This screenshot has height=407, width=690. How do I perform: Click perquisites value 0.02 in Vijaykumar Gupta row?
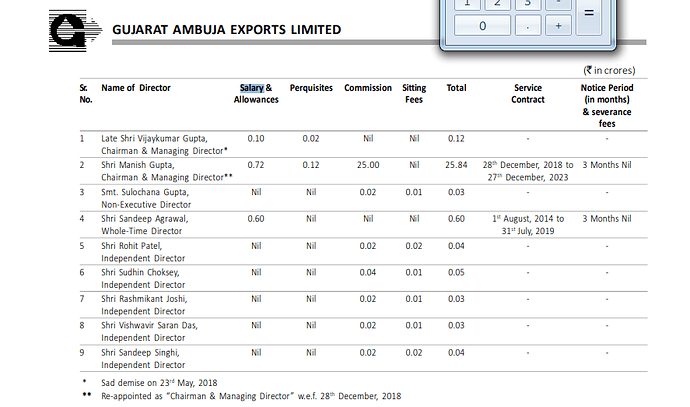pos(311,138)
